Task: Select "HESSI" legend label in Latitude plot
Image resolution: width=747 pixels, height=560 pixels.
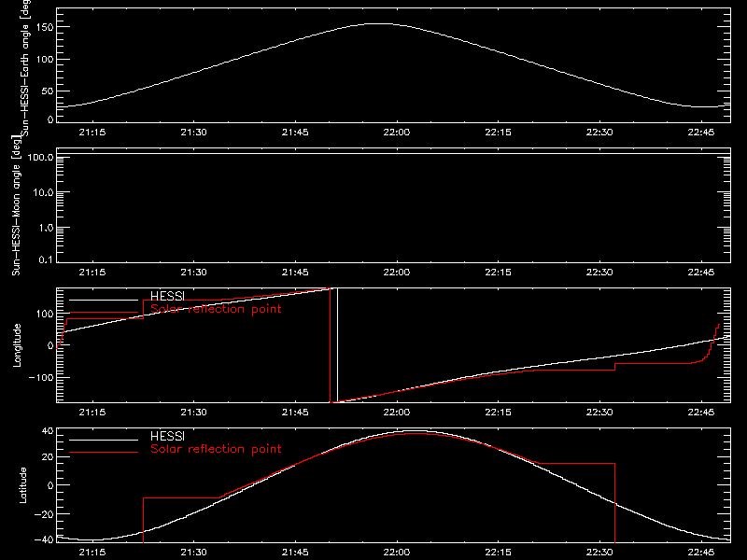Action: [x=167, y=436]
